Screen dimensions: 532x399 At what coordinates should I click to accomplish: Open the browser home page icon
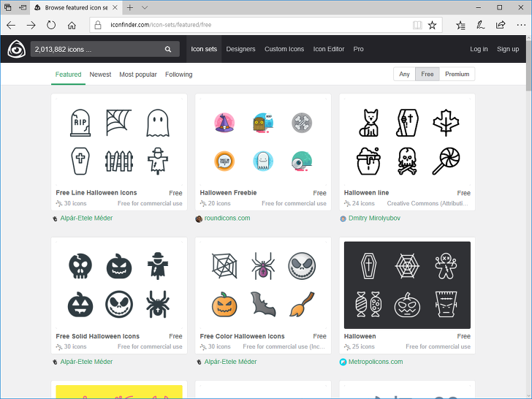[72, 25]
